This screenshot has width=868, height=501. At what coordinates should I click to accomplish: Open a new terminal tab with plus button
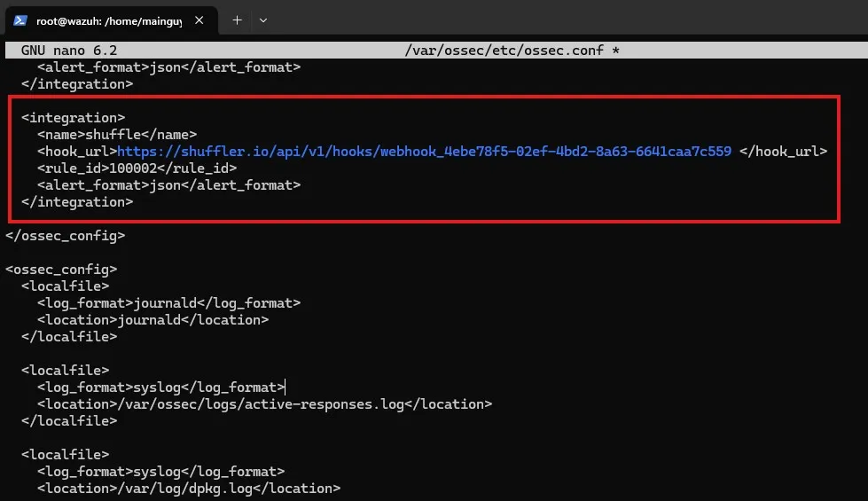point(237,20)
